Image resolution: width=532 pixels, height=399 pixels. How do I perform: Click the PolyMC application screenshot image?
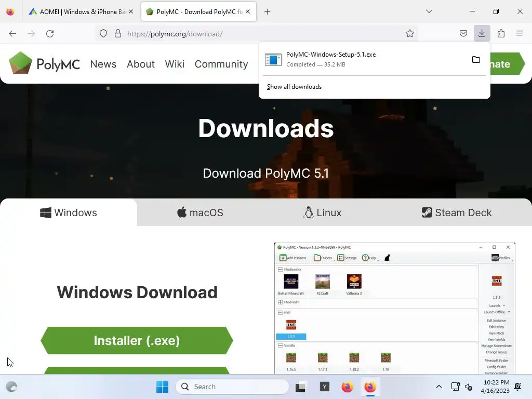tap(395, 309)
